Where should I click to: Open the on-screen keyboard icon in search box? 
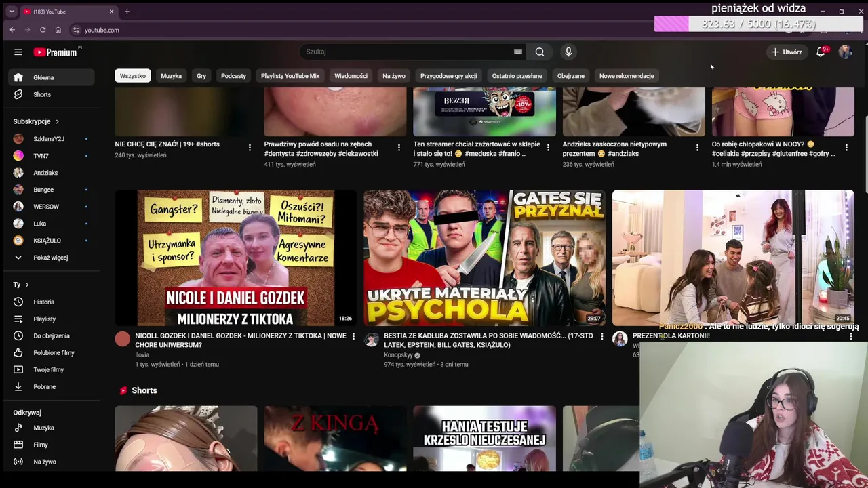point(518,52)
